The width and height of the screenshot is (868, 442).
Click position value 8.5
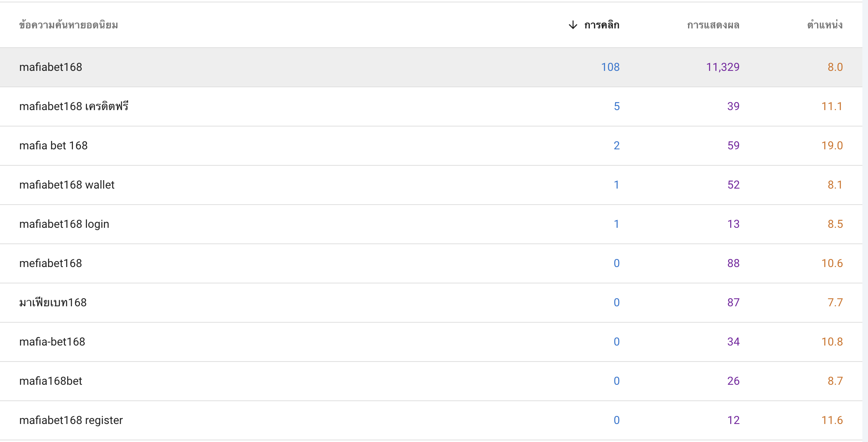(x=835, y=224)
